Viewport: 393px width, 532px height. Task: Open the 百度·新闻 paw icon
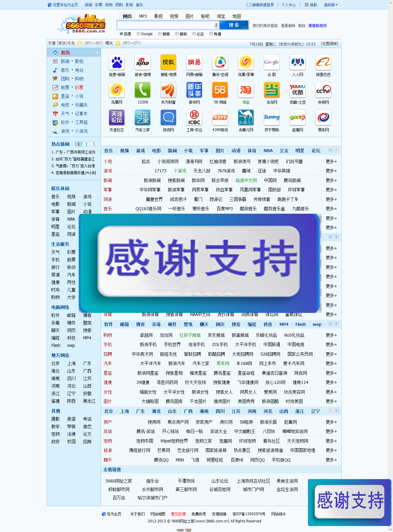point(117,62)
